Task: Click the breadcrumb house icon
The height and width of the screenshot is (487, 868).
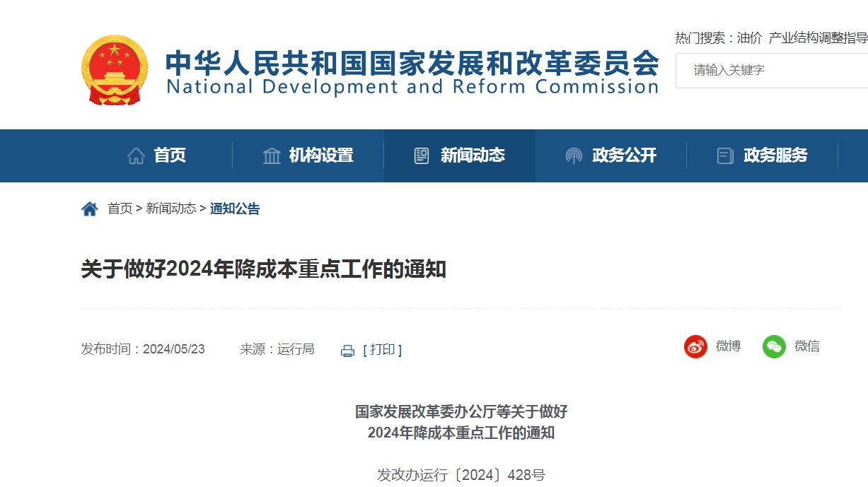Action: point(90,209)
